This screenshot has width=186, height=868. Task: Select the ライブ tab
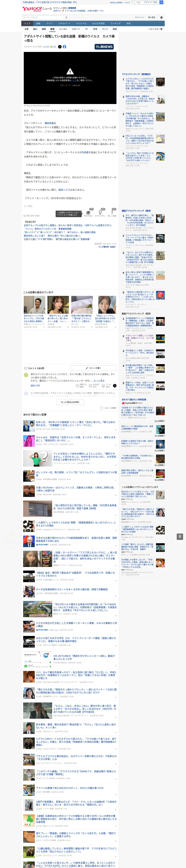49,24
